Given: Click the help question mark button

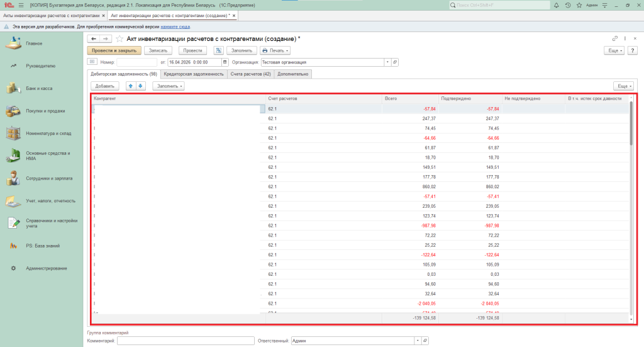Looking at the screenshot, I should click(x=633, y=50).
